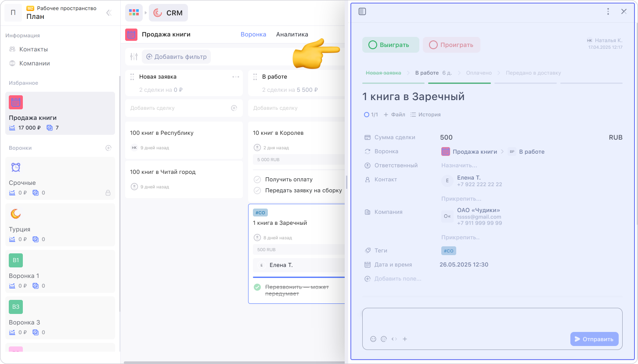Open the apps grid icon
Viewport: 638px width, 364px height.
tap(133, 13)
